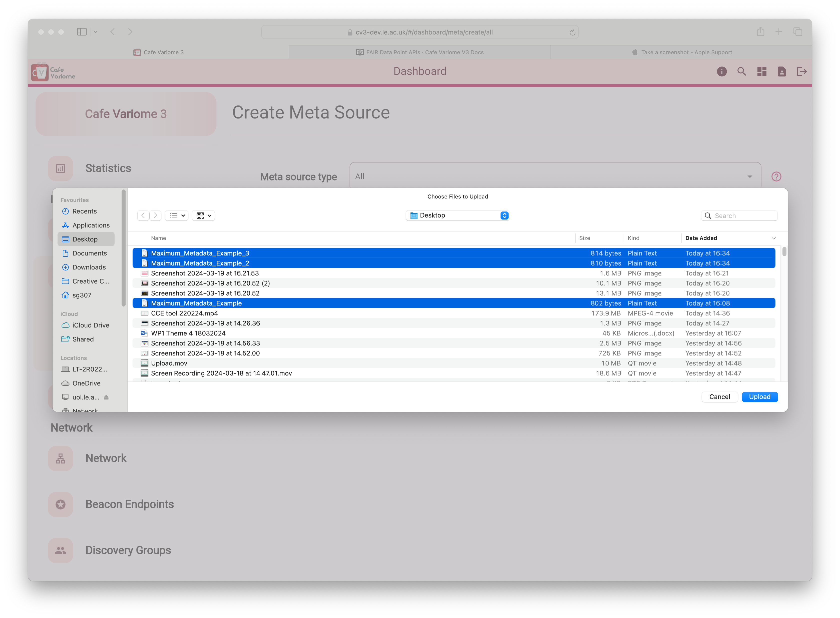The height and width of the screenshot is (618, 840).
Task: Switch to FAIR Data Point APIs tab
Action: click(x=420, y=52)
